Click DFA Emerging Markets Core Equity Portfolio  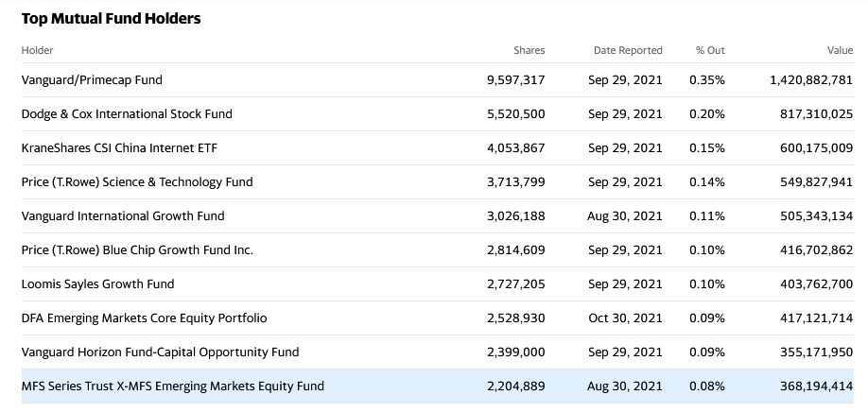(144, 318)
